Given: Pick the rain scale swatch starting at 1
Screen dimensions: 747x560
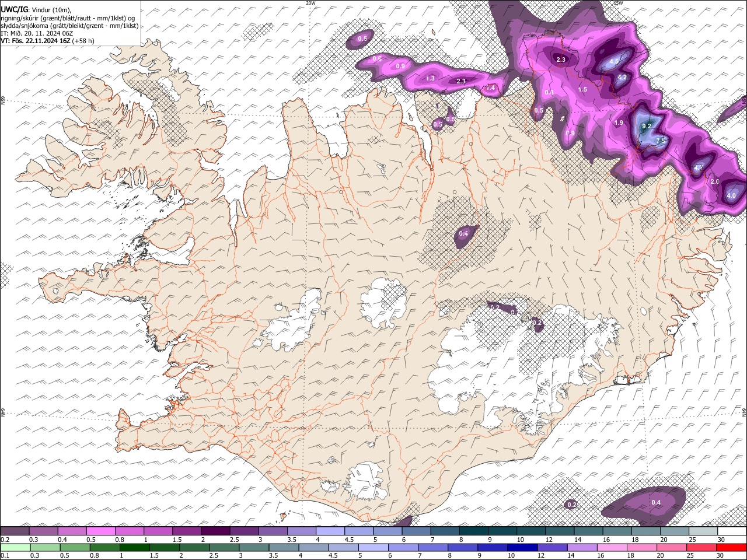Looking at the screenshot, I should pos(134,548).
